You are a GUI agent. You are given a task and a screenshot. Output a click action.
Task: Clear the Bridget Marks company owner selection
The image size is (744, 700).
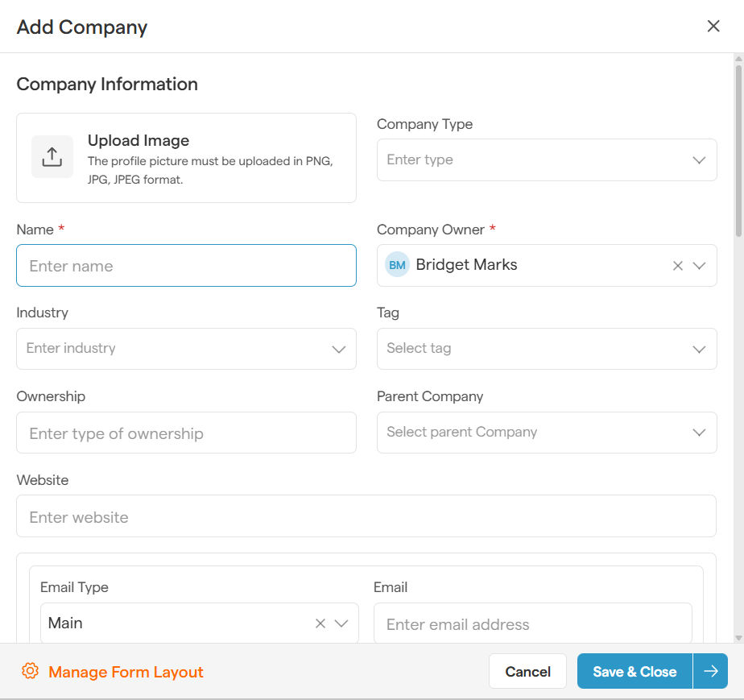(x=678, y=266)
